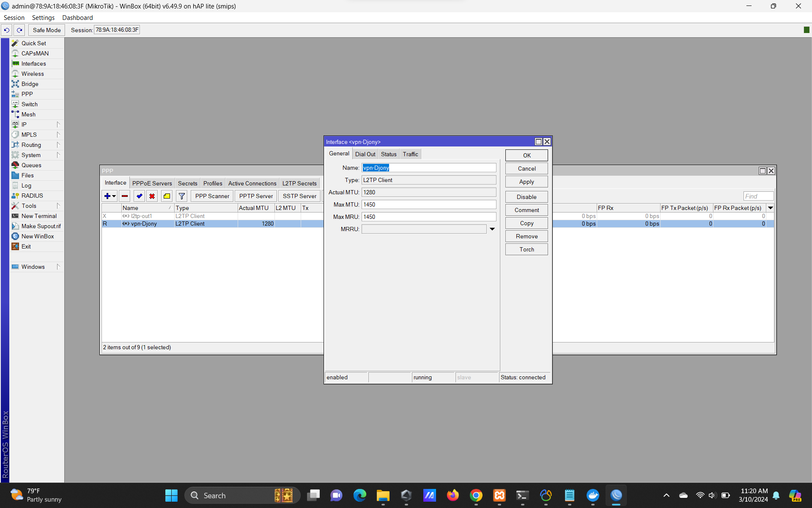The height and width of the screenshot is (508, 812).
Task: Open the column selector dropdown in PPP table
Action: click(771, 208)
